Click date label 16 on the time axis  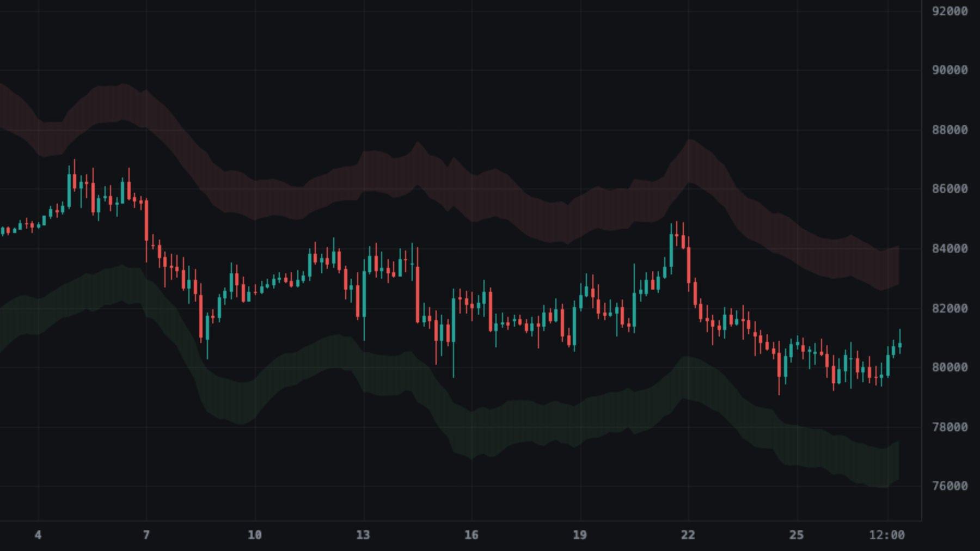point(471,535)
